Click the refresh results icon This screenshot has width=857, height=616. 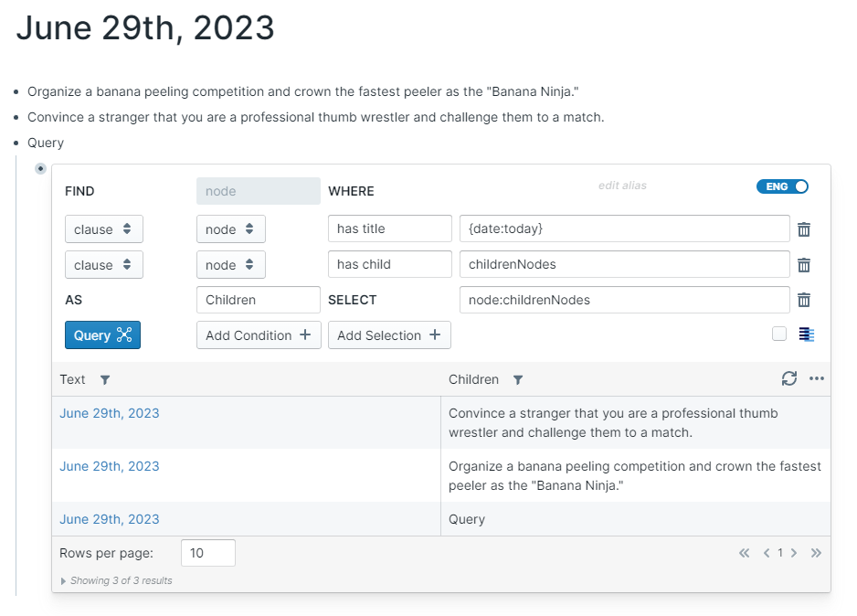click(x=789, y=378)
